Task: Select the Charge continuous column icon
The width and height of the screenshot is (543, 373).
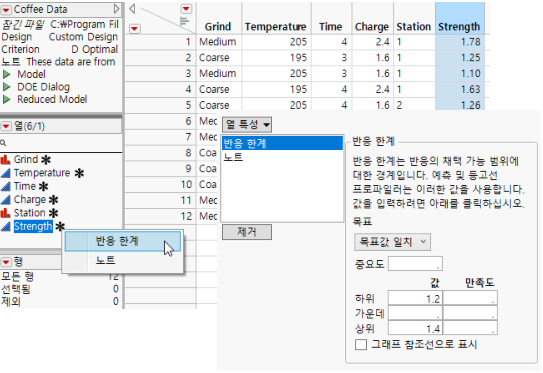Action: (x=6, y=199)
